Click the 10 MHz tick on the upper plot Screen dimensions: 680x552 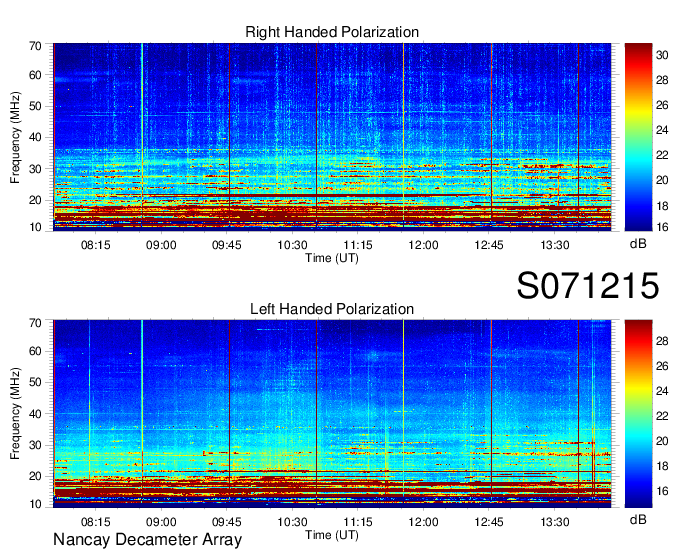[35, 227]
